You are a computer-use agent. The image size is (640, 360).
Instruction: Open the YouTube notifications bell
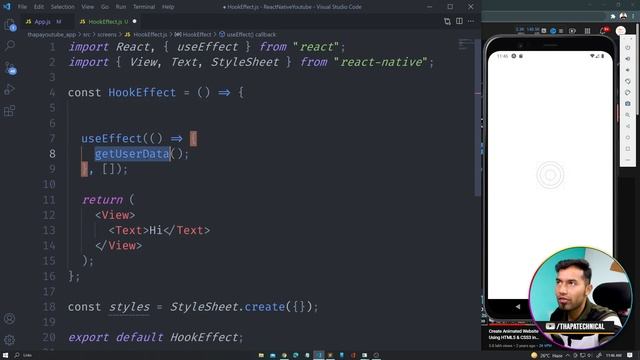coord(604,31)
